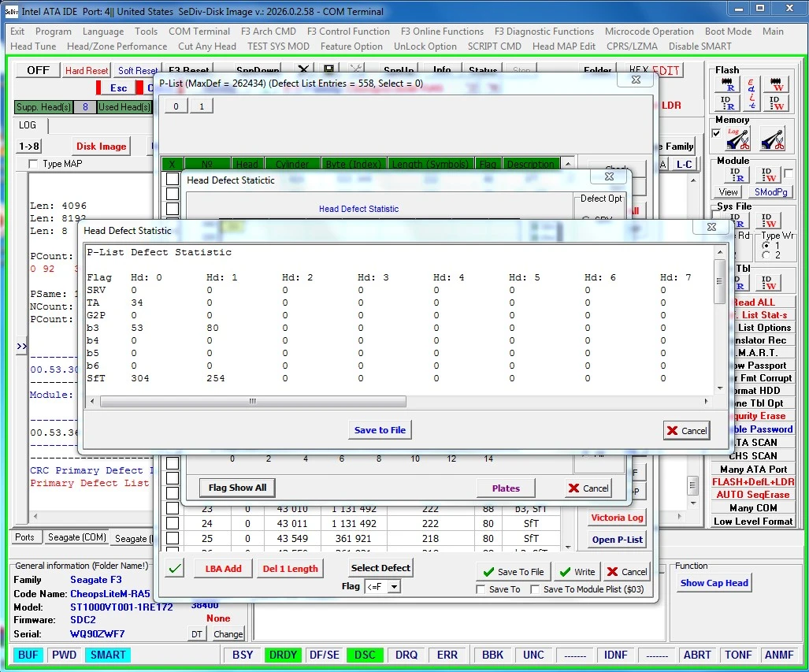This screenshot has height=672, width=809.
Task: Click the Open P-List button
Action: pos(617,540)
